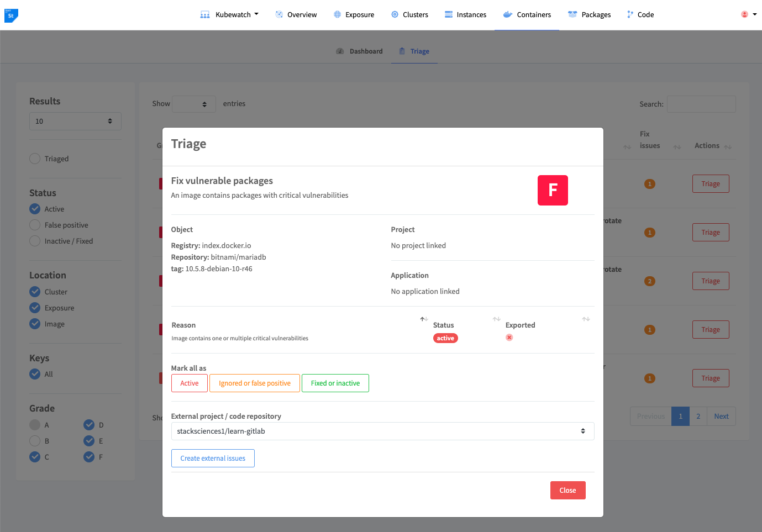The image size is (762, 532).
Task: Click the red X icon under Exported
Action: (509, 337)
